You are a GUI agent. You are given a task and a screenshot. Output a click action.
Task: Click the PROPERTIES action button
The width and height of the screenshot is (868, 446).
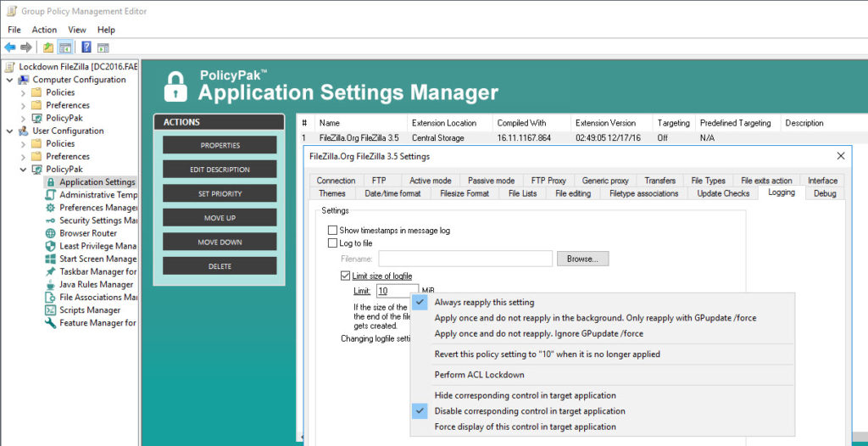(220, 145)
